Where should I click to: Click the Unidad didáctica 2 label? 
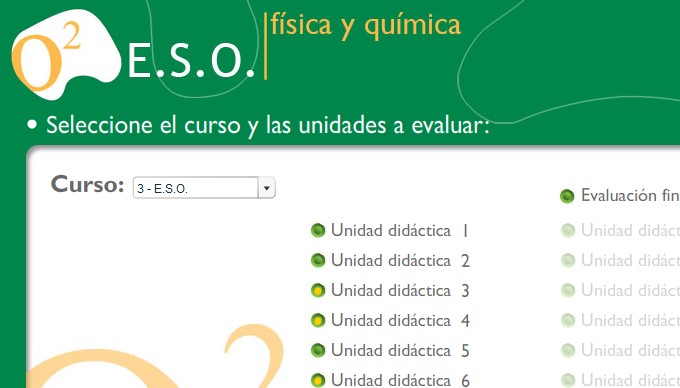click(x=400, y=261)
